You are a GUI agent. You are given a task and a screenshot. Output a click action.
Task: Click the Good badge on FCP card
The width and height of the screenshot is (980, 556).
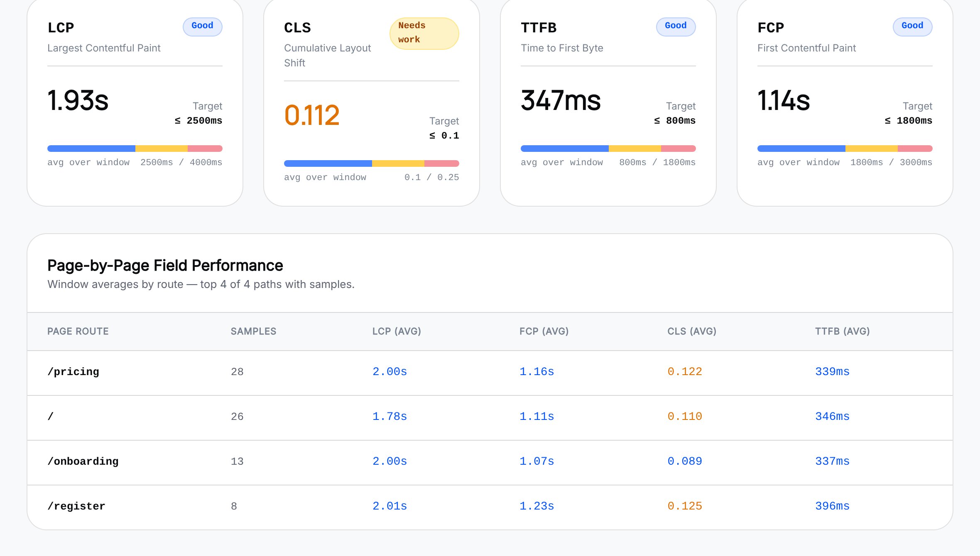click(913, 27)
